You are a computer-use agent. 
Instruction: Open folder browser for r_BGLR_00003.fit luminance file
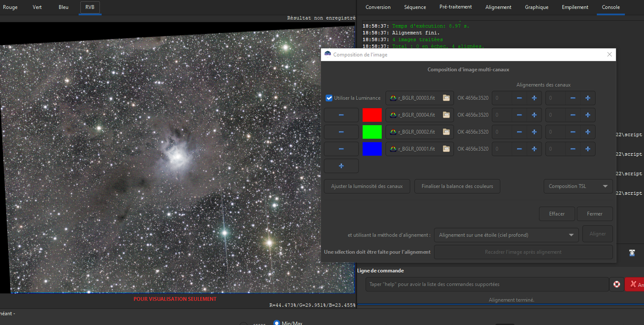(x=446, y=98)
